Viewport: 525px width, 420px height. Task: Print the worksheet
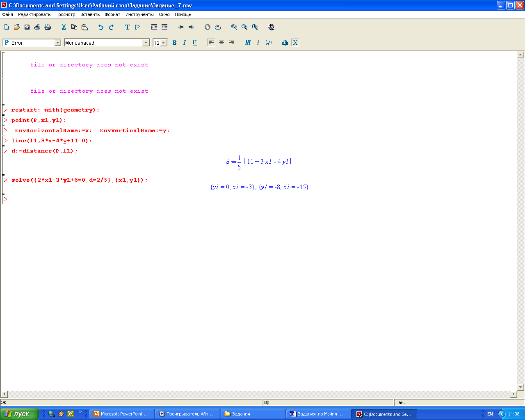[37, 27]
